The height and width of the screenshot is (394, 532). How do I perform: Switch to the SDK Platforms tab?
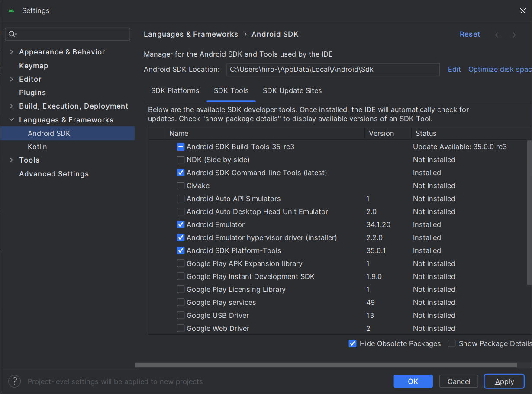point(175,91)
